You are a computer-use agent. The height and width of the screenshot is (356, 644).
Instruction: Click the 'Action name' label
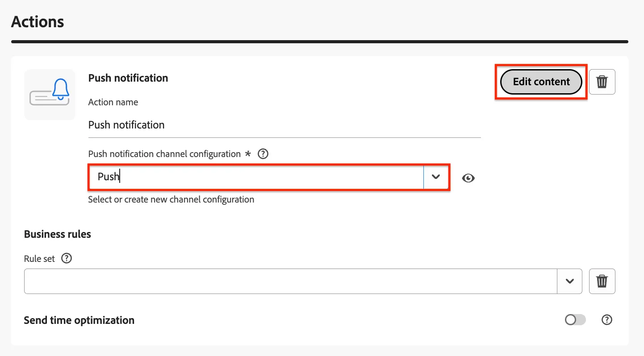(113, 102)
